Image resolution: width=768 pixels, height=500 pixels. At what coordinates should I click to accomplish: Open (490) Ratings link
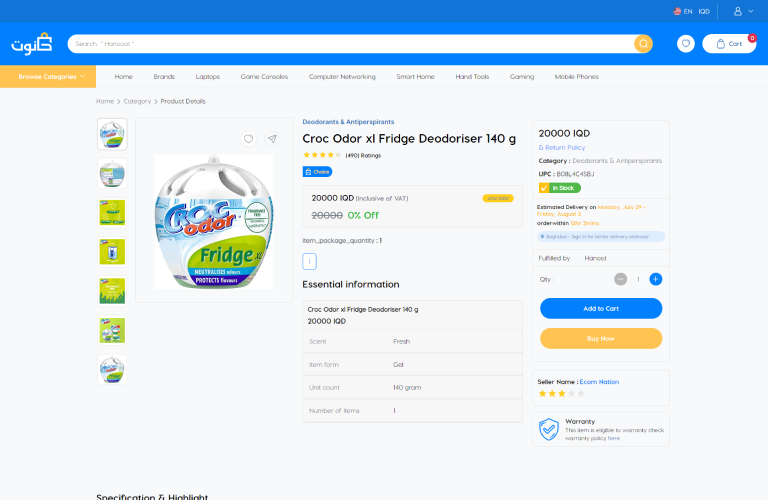(x=363, y=156)
